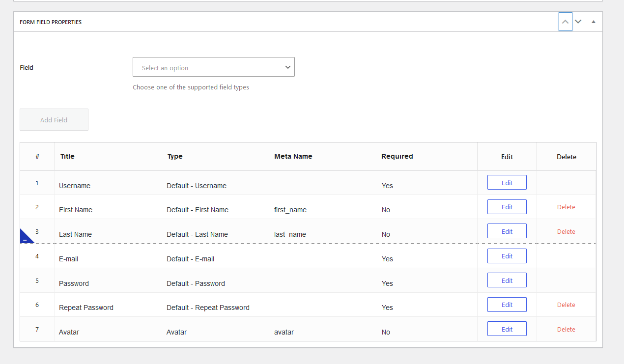
Task: Click the Form Field Properties panel title
Action: (51, 22)
